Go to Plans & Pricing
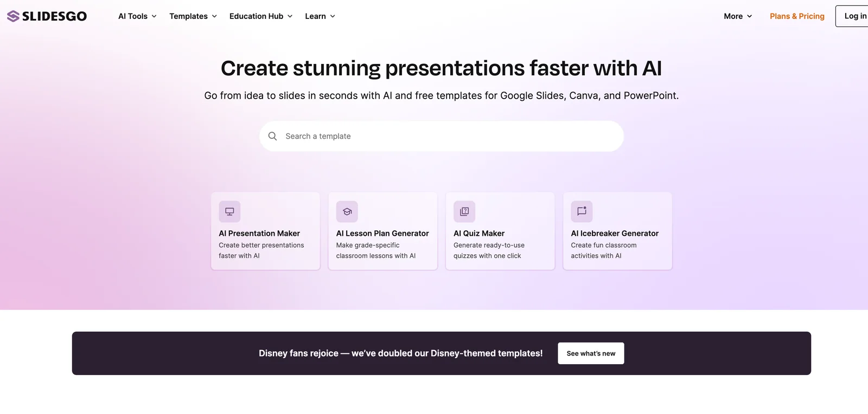 [797, 16]
